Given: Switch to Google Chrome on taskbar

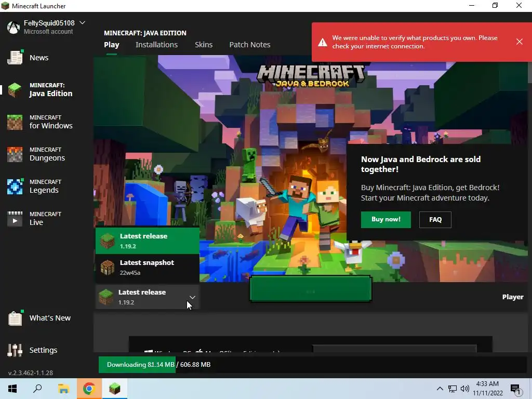Looking at the screenshot, I should tap(89, 389).
